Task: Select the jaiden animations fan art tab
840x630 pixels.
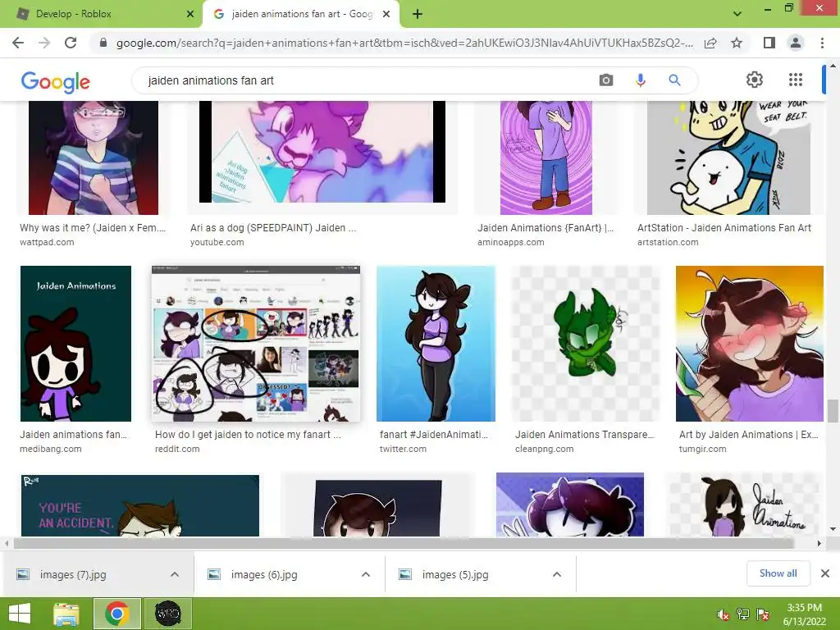Action: point(302,14)
